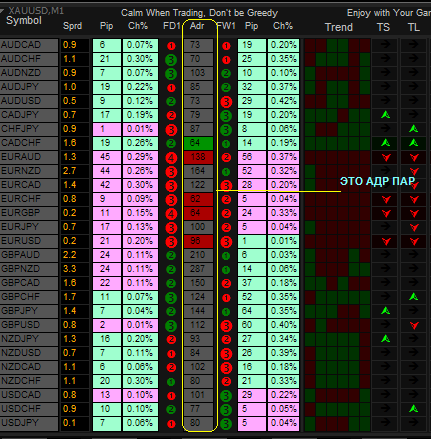This screenshot has width=431, height=439.
Task: Open the NZDUSD symbol button
Action: (29, 353)
